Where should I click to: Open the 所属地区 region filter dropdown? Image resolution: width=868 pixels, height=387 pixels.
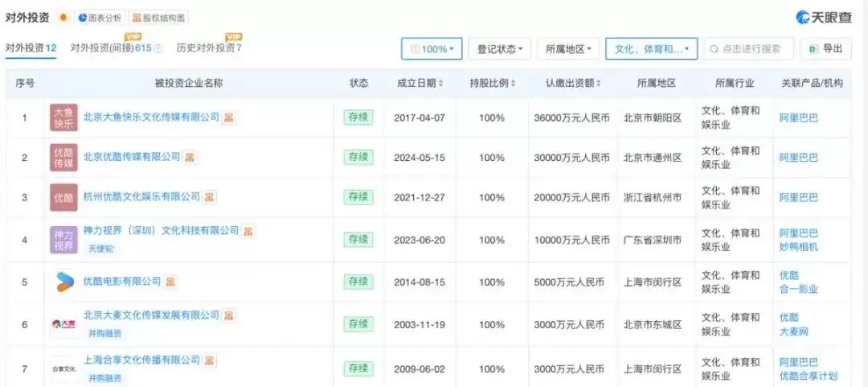pos(568,49)
